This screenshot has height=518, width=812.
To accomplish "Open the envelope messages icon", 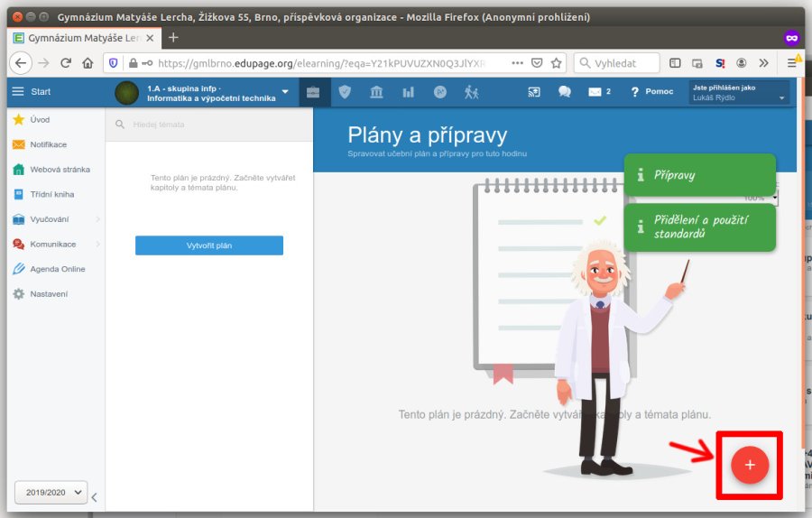I will 595,92.
